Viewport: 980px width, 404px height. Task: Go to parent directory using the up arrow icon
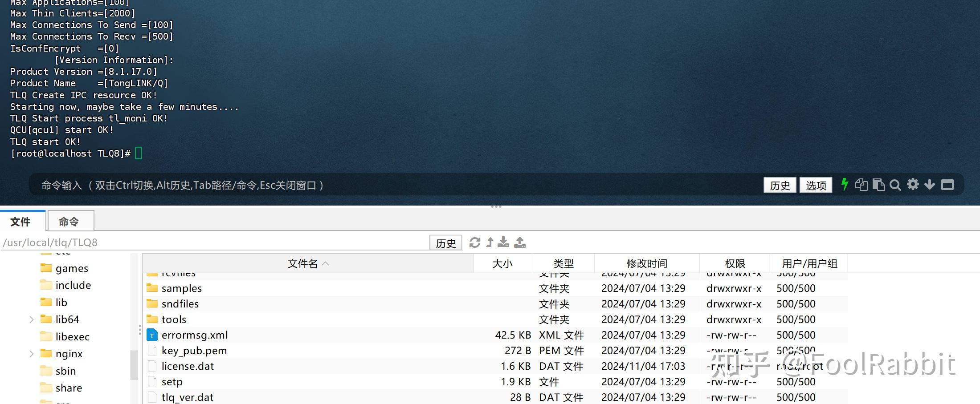[x=489, y=242]
